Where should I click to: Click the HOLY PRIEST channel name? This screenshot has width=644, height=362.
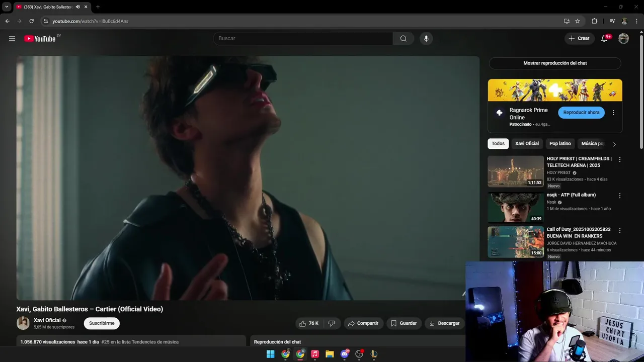pos(558,173)
